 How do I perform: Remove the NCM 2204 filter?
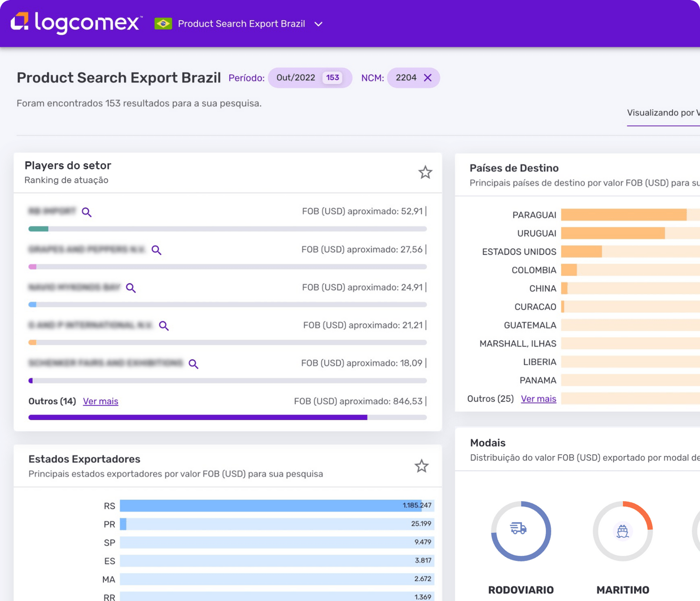pos(428,78)
